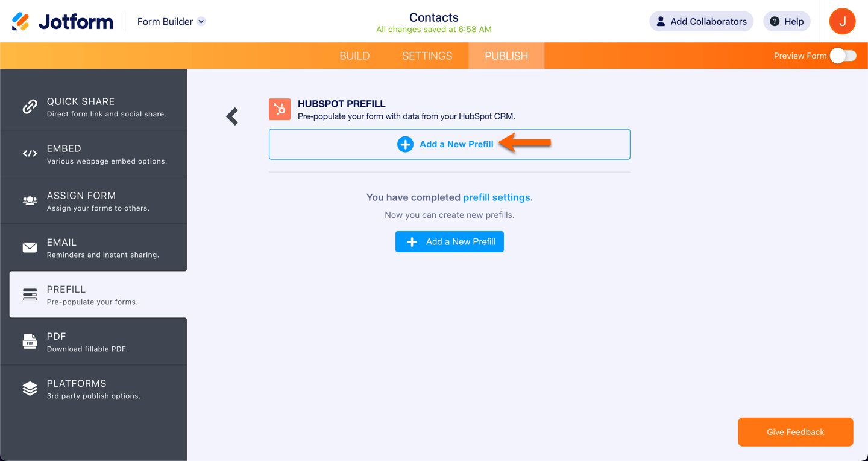This screenshot has width=868, height=461.
Task: Toggle the Preview Form switch
Action: [x=843, y=56]
